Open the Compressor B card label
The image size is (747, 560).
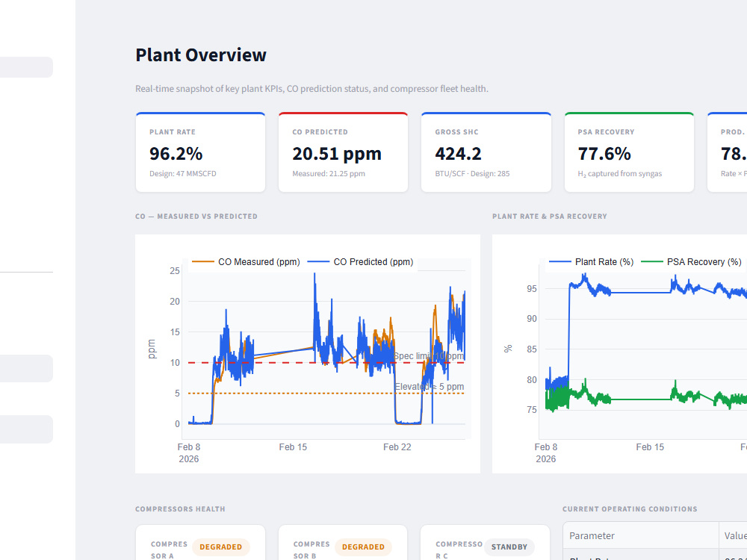point(311,550)
